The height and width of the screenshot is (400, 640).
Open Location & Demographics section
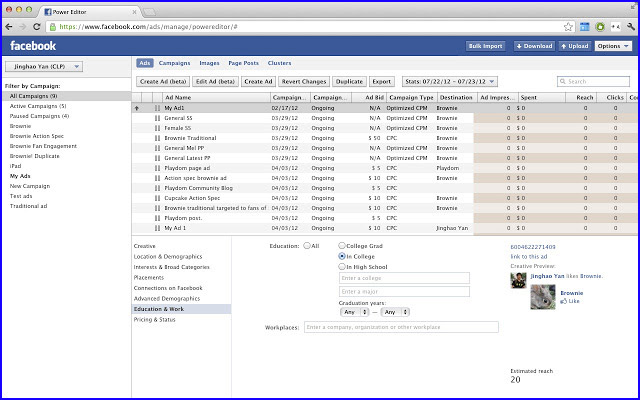pos(168,257)
